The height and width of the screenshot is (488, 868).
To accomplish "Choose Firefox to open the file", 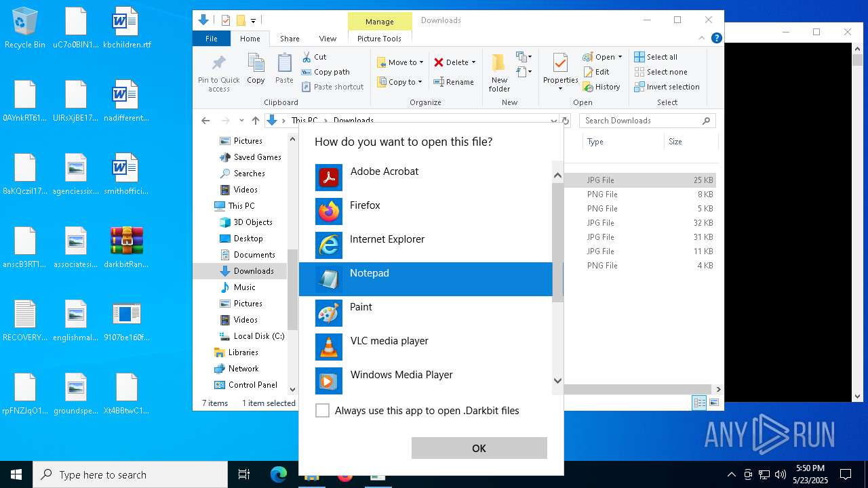I will (426, 211).
